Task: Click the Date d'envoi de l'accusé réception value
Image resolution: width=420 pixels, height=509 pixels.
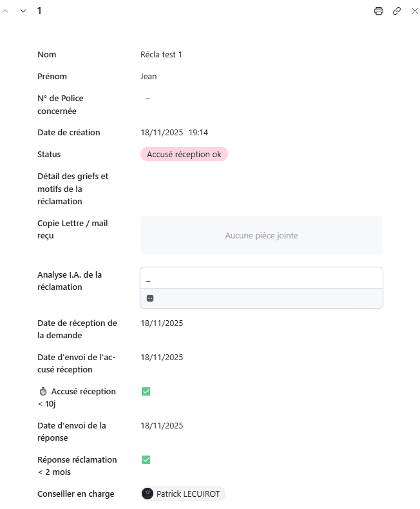Action: pos(162,358)
